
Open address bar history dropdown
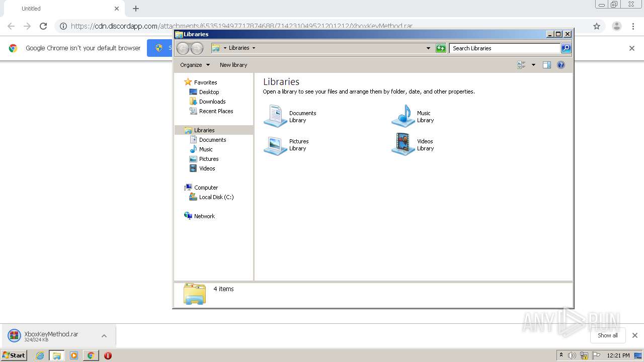tap(428, 48)
